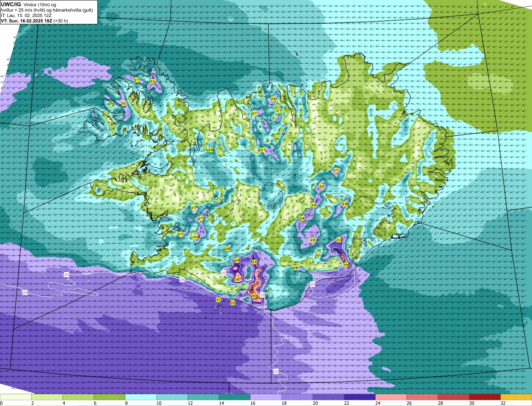Click the green swatch between 6 and 8
This screenshot has width=532, height=406.
coord(109,397)
